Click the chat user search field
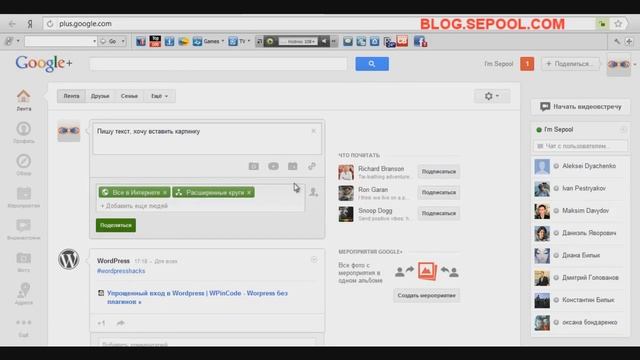640x360 pixels. (x=580, y=146)
